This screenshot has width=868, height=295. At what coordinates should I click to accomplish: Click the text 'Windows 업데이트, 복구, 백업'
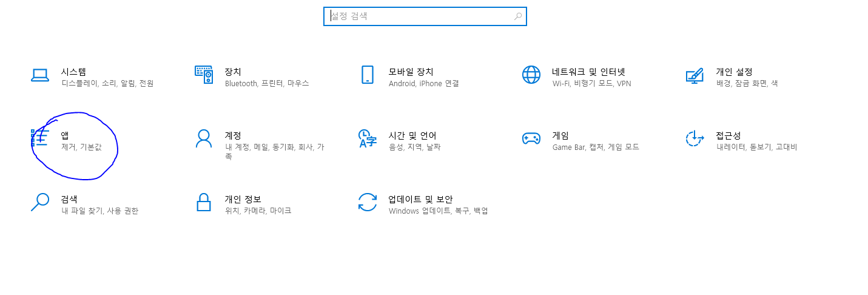point(439,211)
